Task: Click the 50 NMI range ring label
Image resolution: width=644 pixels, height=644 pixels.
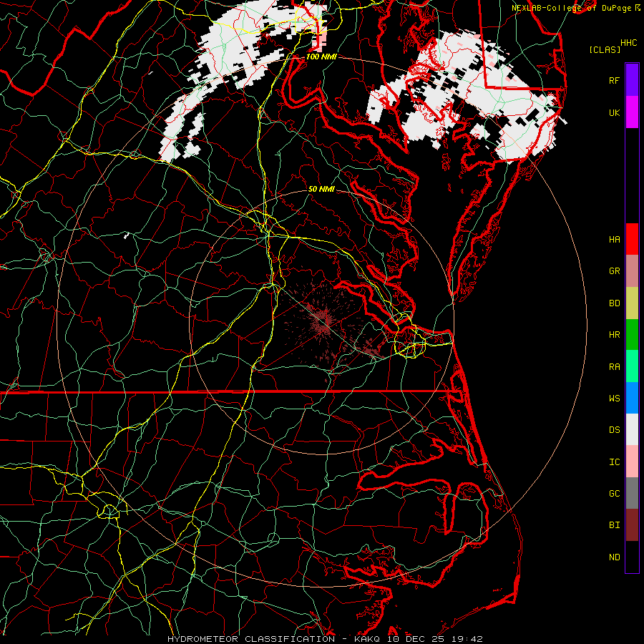Action: (321, 190)
